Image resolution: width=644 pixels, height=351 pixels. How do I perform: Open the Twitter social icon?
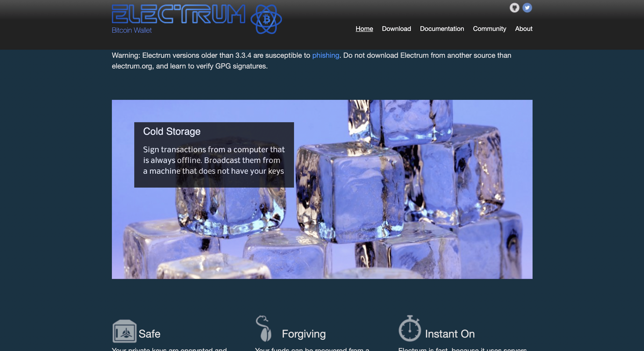527,7
